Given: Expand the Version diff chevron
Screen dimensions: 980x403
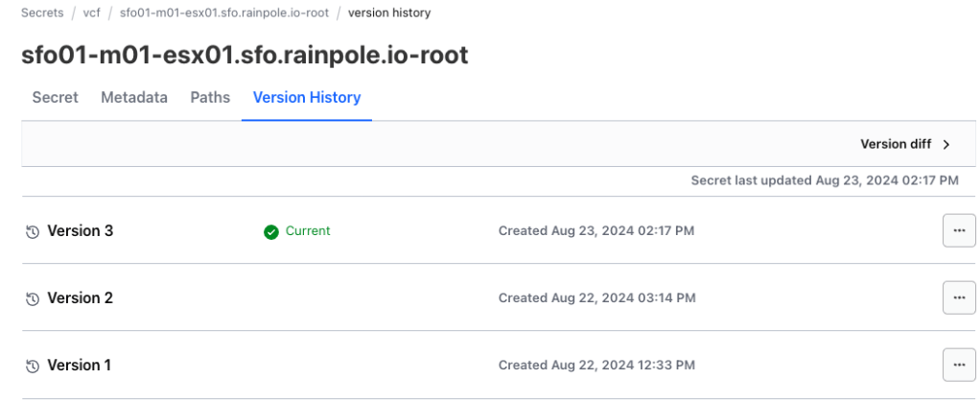Looking at the screenshot, I should pyautogui.click(x=945, y=144).
